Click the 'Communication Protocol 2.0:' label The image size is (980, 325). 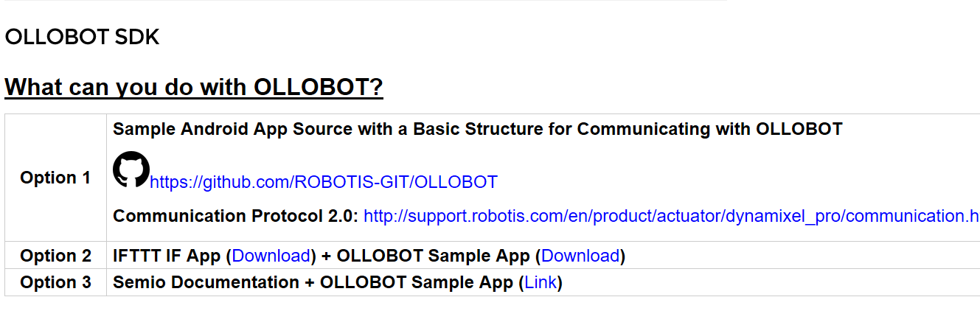(x=236, y=216)
